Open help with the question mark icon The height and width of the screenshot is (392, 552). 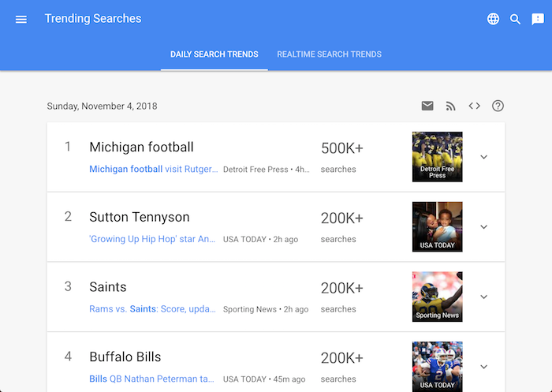coord(498,106)
